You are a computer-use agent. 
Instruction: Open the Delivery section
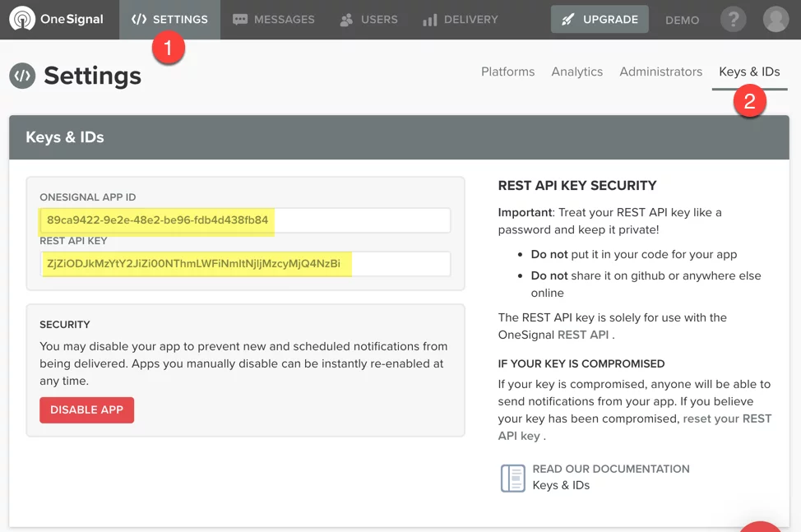pyautogui.click(x=460, y=20)
